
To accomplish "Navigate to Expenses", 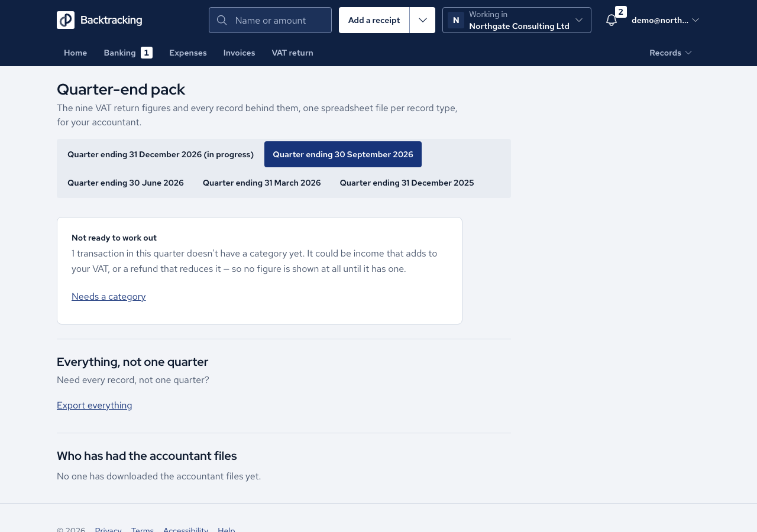I will coord(188,53).
